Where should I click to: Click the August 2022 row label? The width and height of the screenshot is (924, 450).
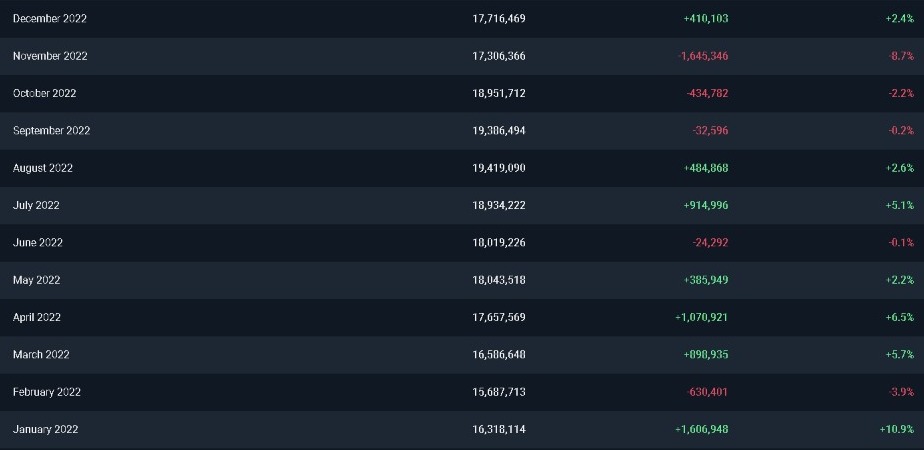pyautogui.click(x=43, y=168)
